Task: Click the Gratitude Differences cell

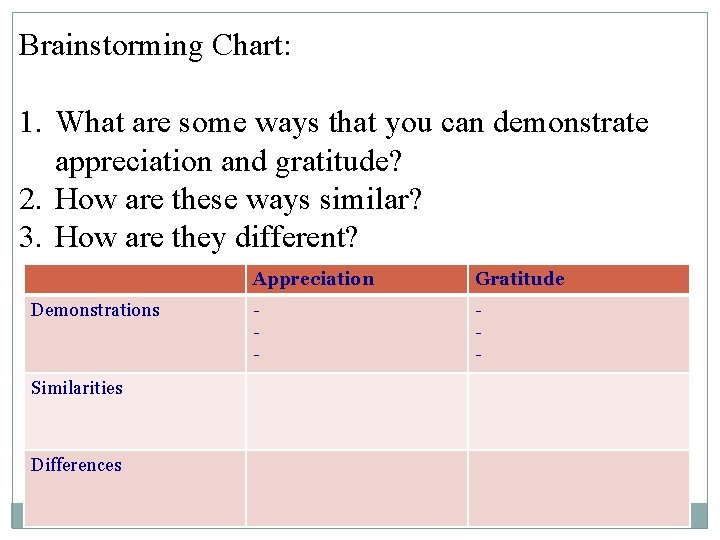Action: [x=579, y=488]
